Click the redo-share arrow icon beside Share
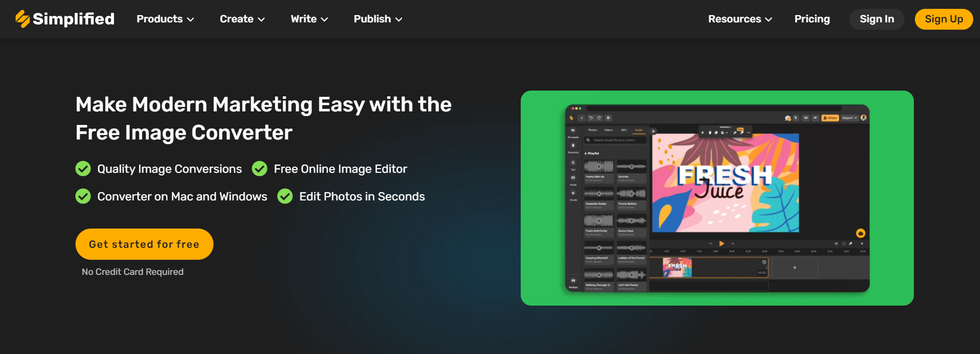This screenshot has height=354, width=980. pos(815,118)
